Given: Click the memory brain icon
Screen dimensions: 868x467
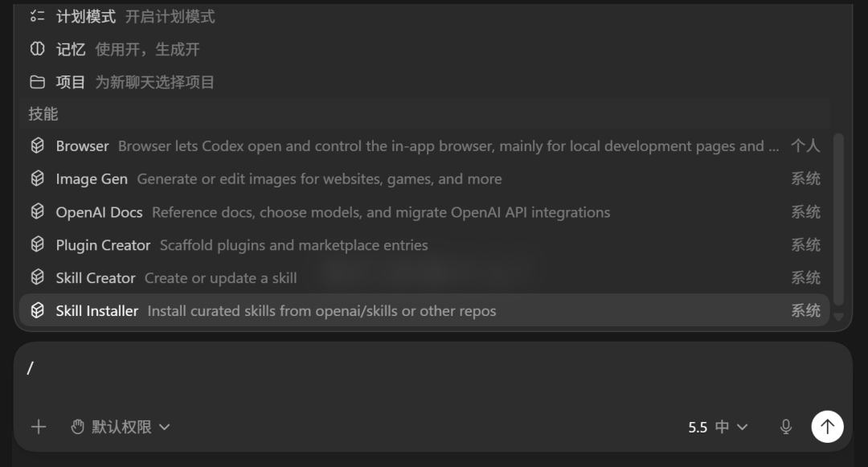Looking at the screenshot, I should point(37,49).
